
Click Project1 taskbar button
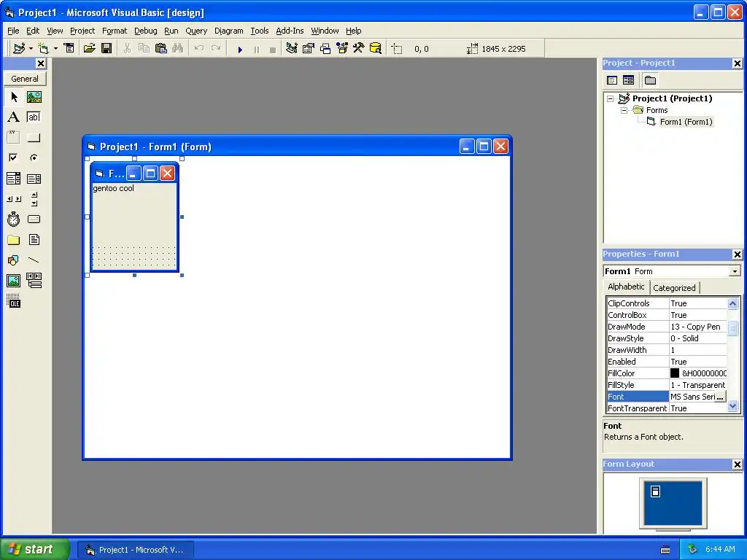(136, 550)
